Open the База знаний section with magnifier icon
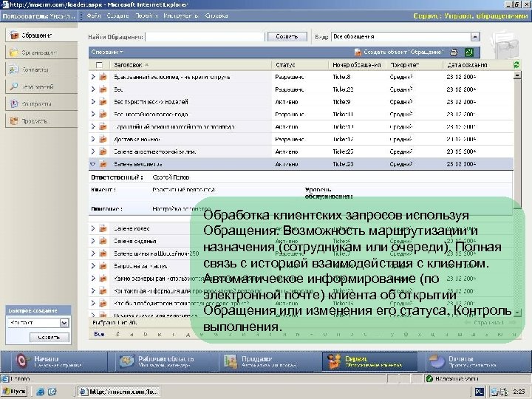The height and width of the screenshot is (399, 532). click(x=41, y=86)
